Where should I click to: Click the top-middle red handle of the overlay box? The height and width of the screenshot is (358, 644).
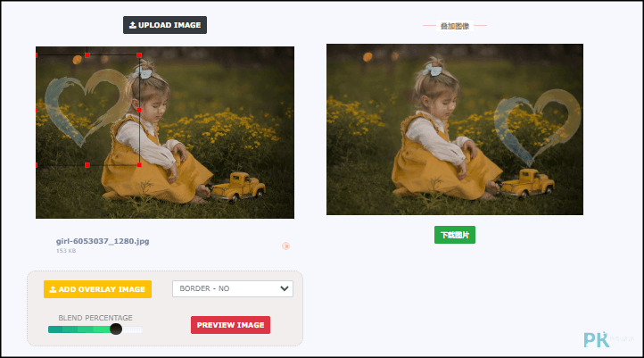pos(87,55)
